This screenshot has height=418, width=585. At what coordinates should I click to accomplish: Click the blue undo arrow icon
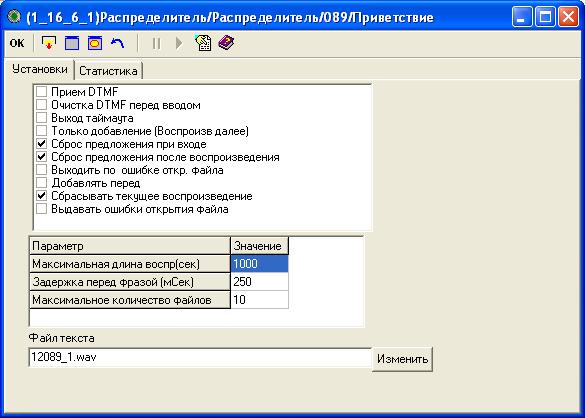(x=118, y=43)
